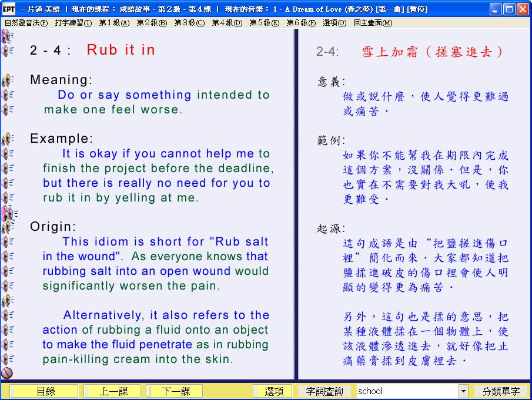Expand the word dropdown showing "school"

point(463,391)
